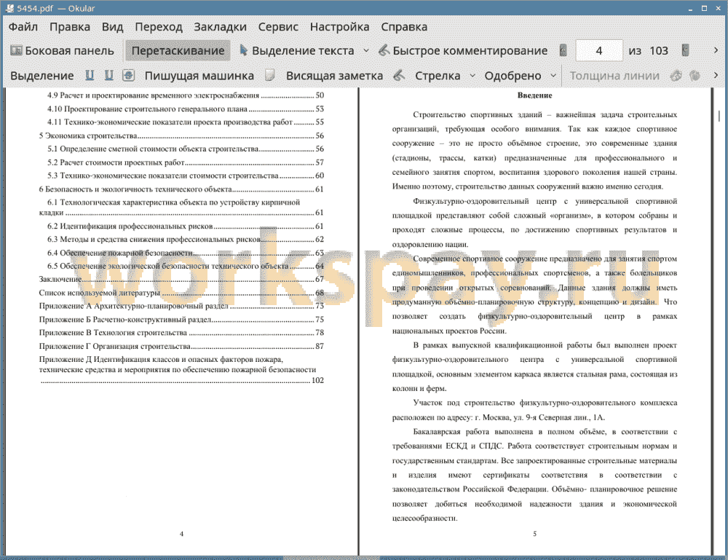Select the Выделение highlighter tool

pos(41,76)
